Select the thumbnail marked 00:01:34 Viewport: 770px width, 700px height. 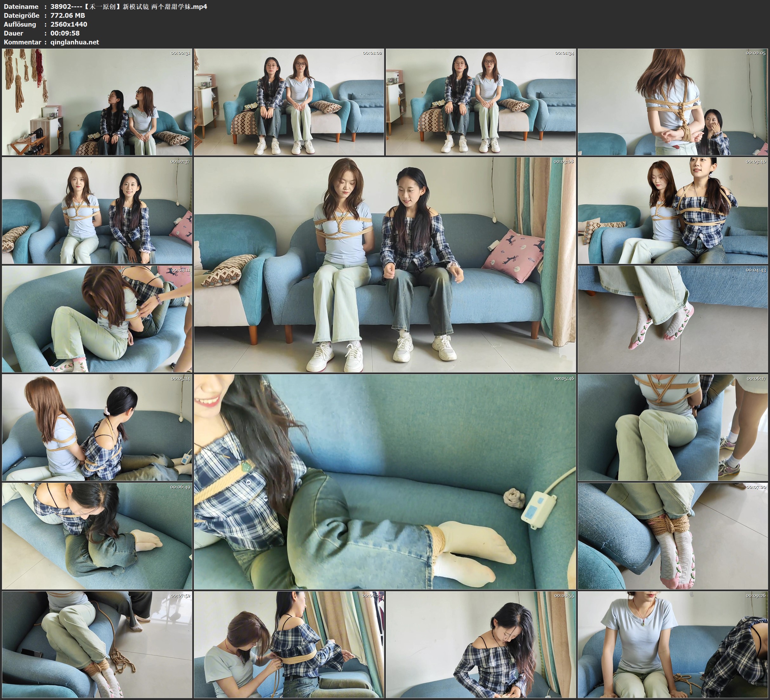point(481,102)
